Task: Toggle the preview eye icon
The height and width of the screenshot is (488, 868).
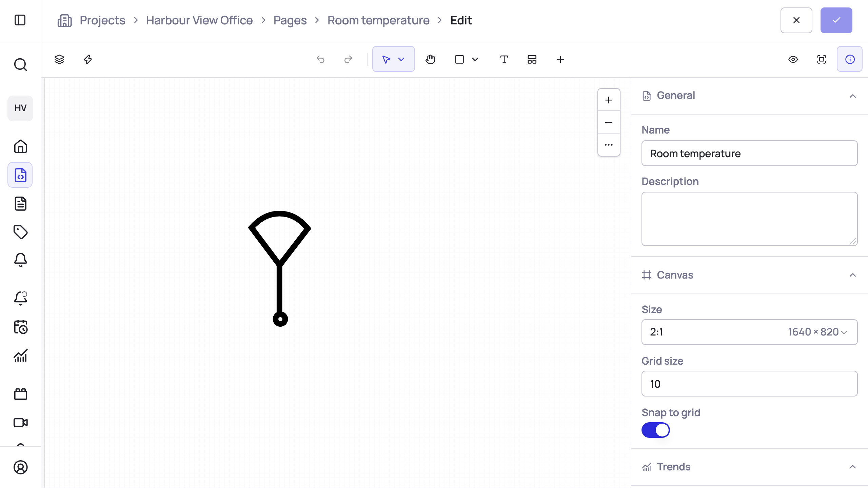Action: [x=793, y=59]
